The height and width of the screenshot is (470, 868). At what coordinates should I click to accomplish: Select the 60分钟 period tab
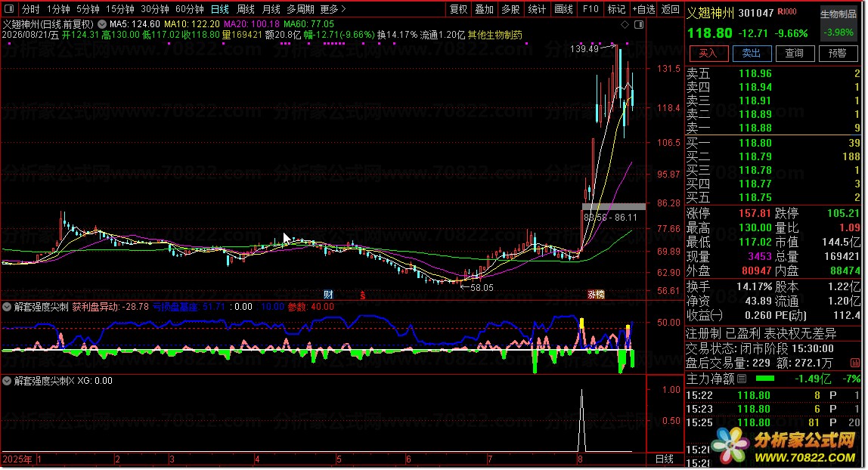[x=189, y=9]
